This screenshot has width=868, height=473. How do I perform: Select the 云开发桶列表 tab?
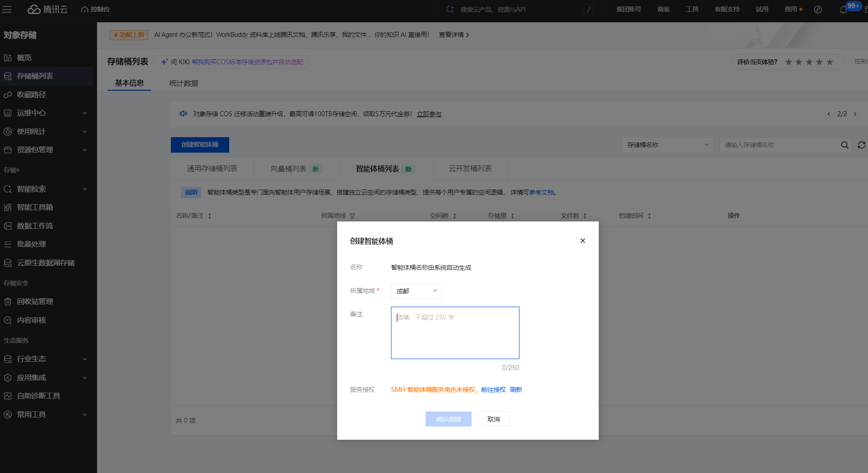tap(470, 169)
